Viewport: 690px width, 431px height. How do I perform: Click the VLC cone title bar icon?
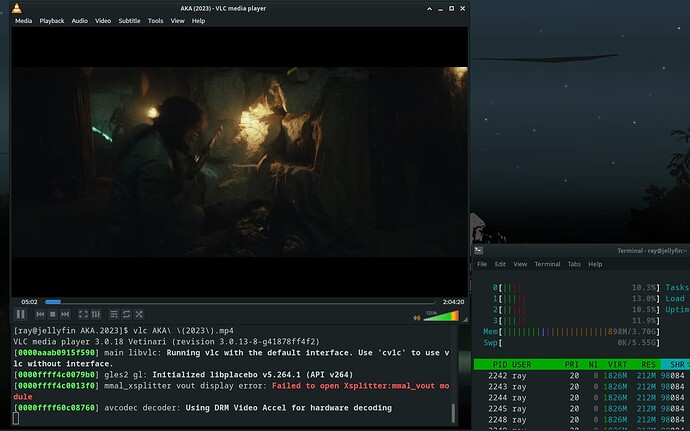tap(17, 8)
